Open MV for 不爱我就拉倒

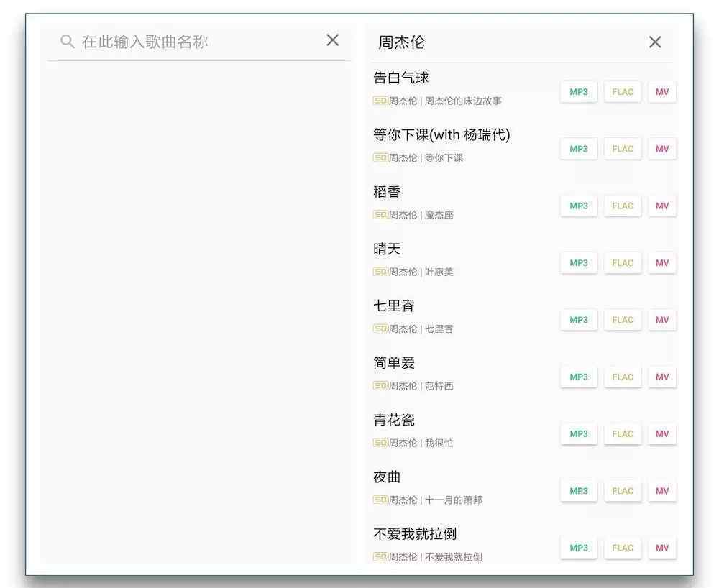tap(662, 548)
